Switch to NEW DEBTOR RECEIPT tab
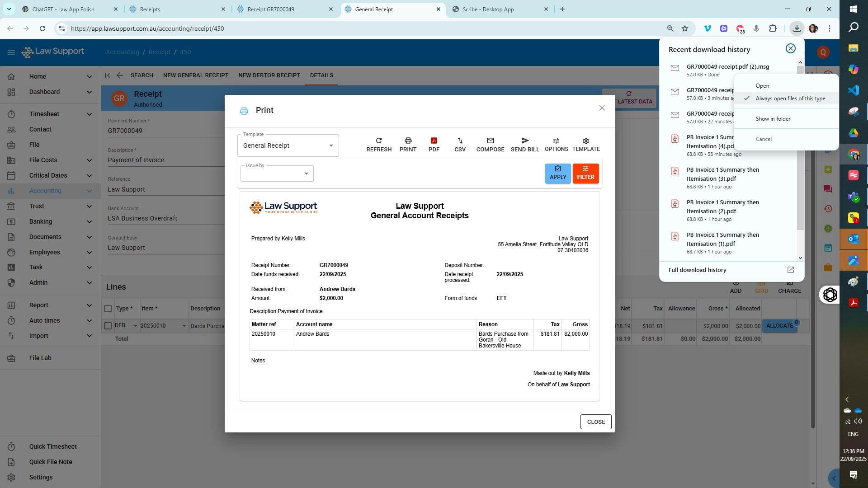Image resolution: width=868 pixels, height=488 pixels. 269,75
